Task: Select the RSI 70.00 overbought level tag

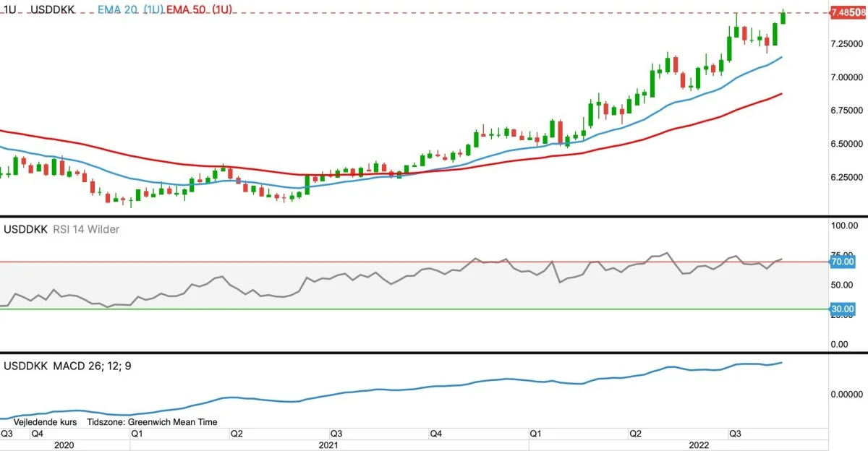Action: point(843,262)
